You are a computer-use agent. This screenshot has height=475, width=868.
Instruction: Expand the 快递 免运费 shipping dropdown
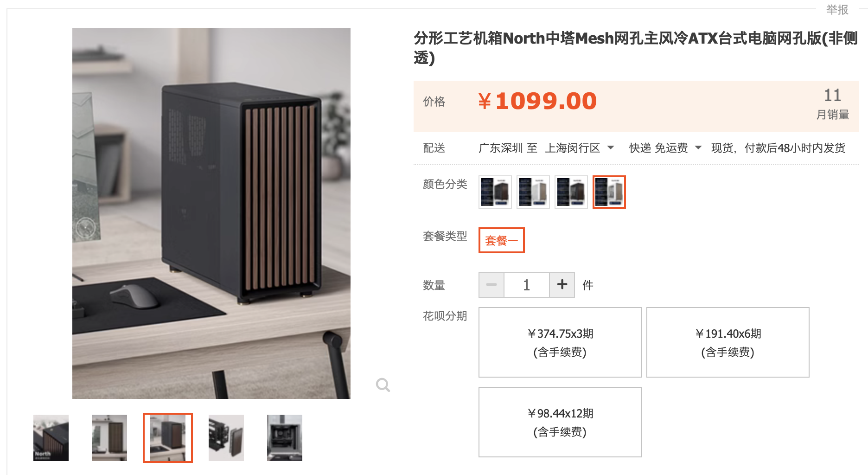point(665,148)
